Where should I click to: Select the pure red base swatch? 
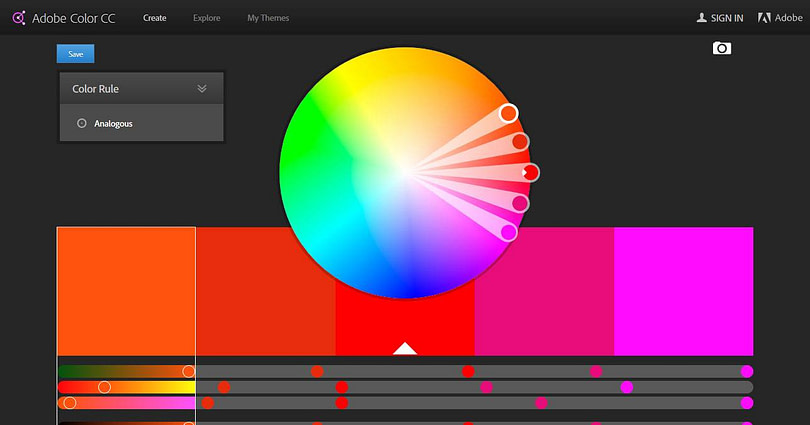pyautogui.click(x=405, y=325)
